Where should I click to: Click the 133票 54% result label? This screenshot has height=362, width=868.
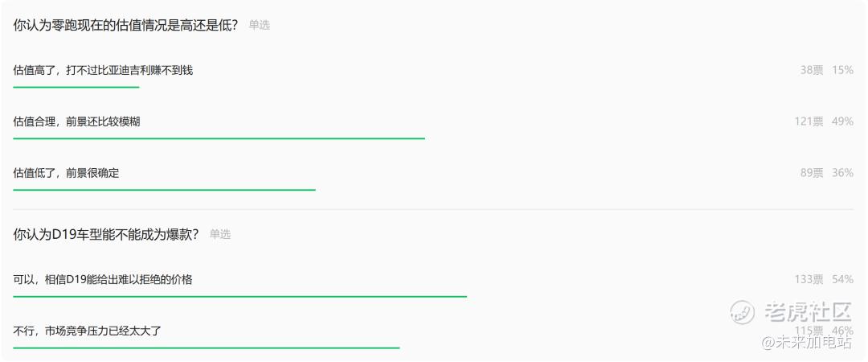824,279
